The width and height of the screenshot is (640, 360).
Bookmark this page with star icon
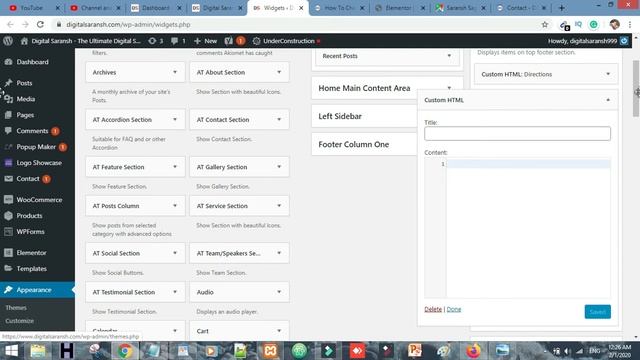pyautogui.click(x=544, y=24)
